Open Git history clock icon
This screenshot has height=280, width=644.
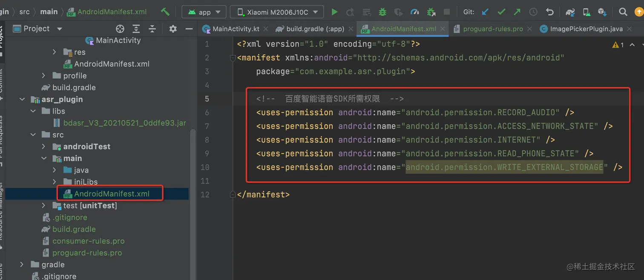[x=533, y=12]
